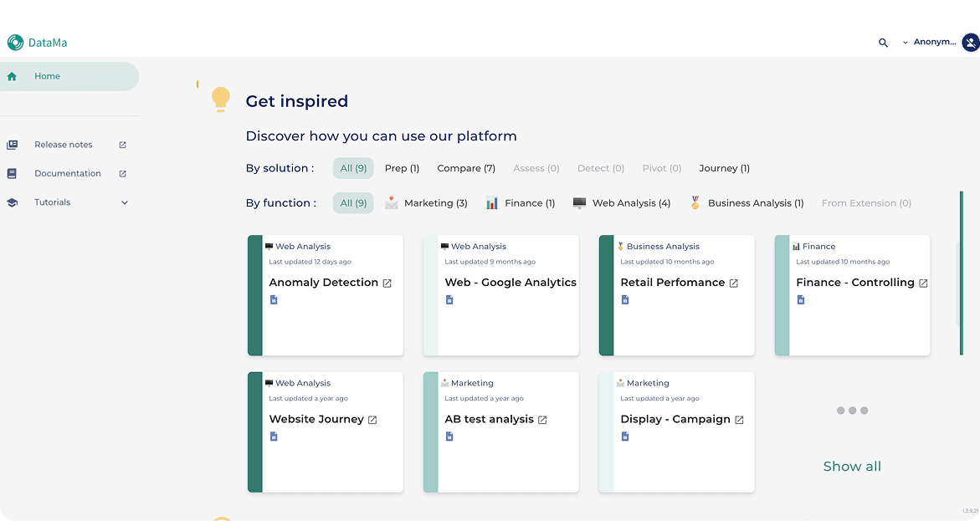Go to Home in sidebar
980x521 pixels.
(x=69, y=76)
